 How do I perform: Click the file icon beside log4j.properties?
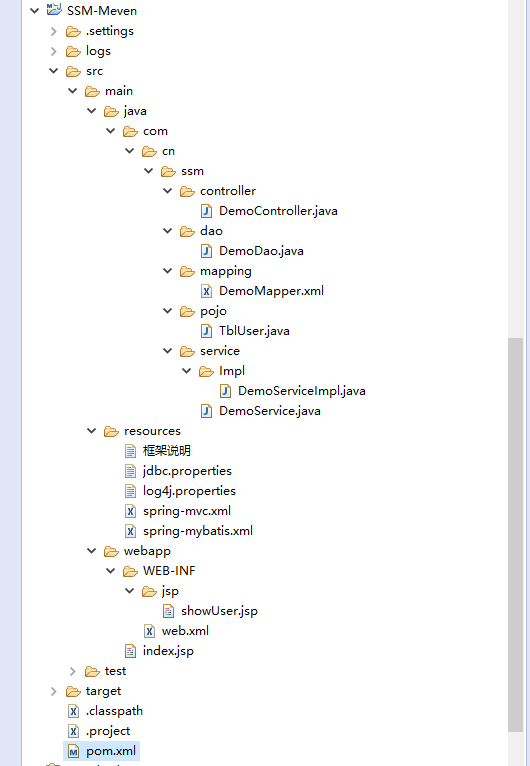tap(130, 491)
